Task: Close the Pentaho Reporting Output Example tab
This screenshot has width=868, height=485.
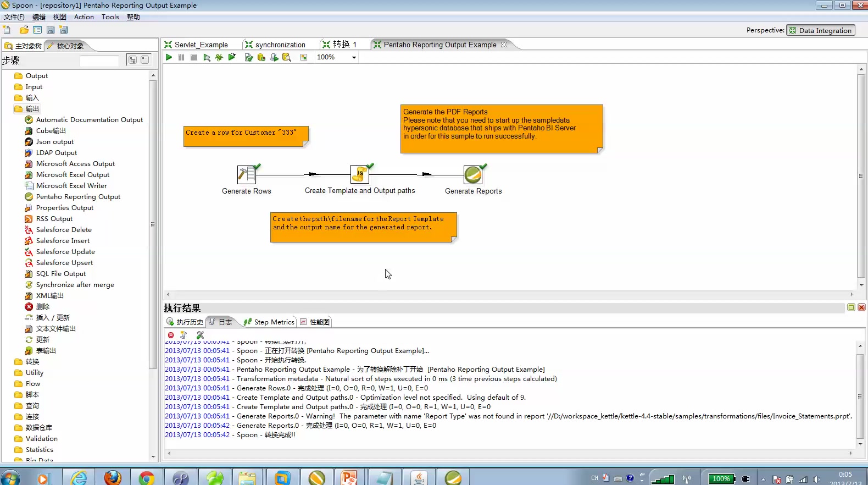Action: (504, 45)
